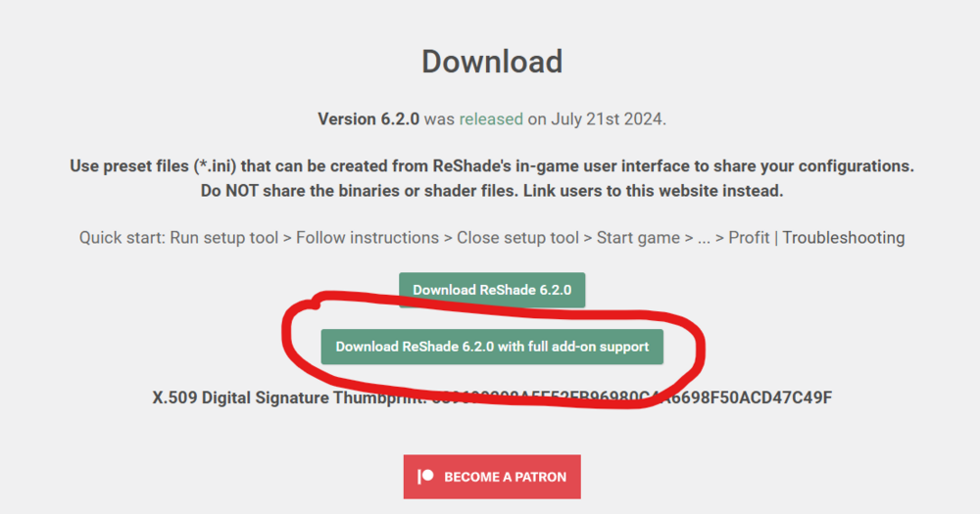
Task: Click the 'Do NOT share the binaries' warning
Action: coord(323,191)
